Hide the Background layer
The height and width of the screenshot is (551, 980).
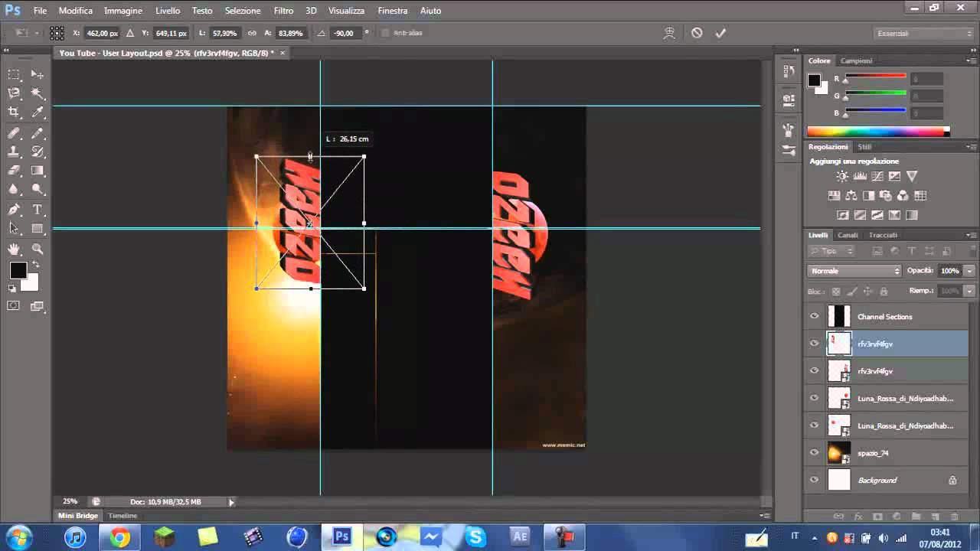pyautogui.click(x=814, y=480)
